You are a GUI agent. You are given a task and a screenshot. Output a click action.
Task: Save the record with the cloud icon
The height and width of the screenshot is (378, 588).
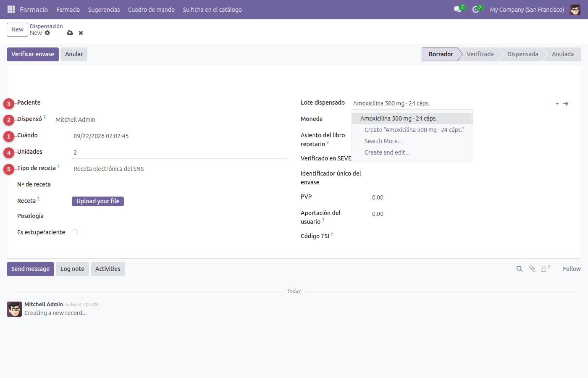click(x=70, y=33)
